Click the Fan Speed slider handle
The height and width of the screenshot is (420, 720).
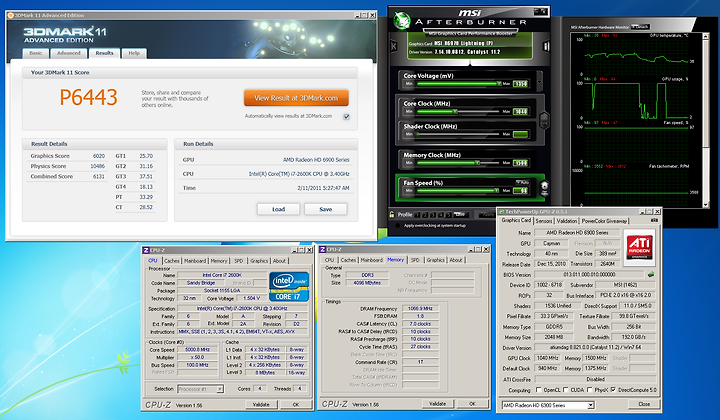tap(496, 190)
